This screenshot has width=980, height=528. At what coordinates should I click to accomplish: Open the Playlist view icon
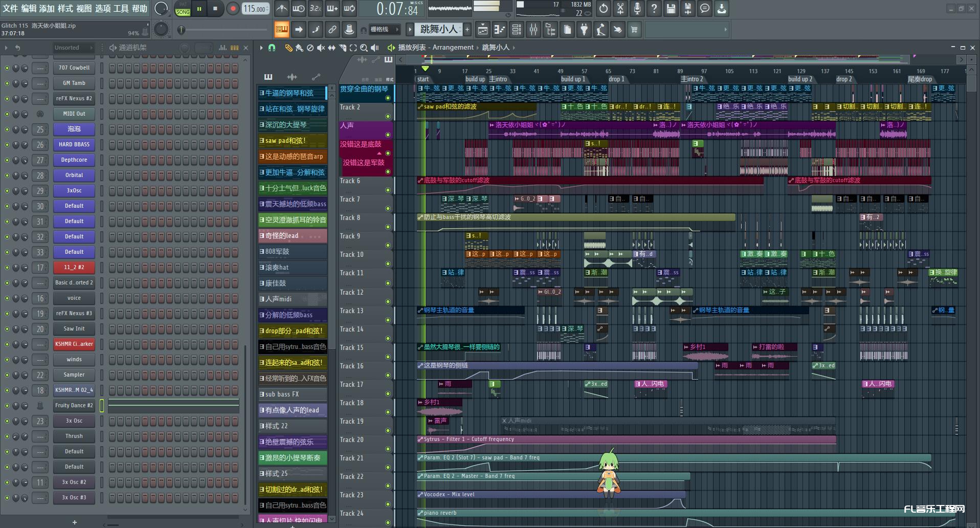pyautogui.click(x=482, y=30)
